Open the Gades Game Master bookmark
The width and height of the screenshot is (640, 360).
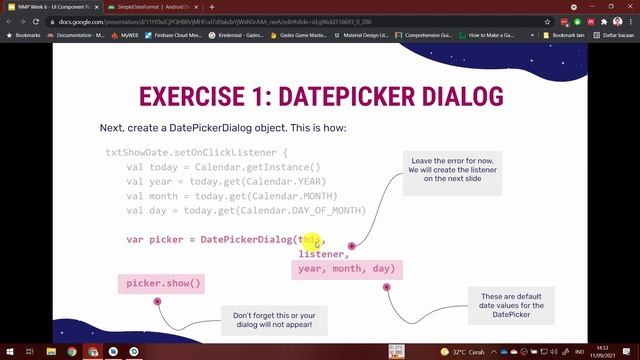[x=298, y=36]
